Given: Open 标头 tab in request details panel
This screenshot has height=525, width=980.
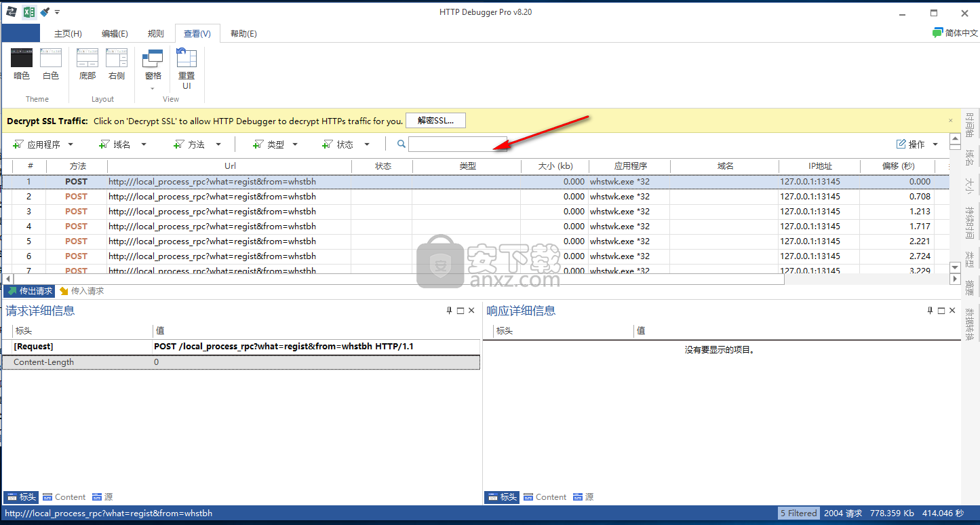Looking at the screenshot, I should coord(21,497).
